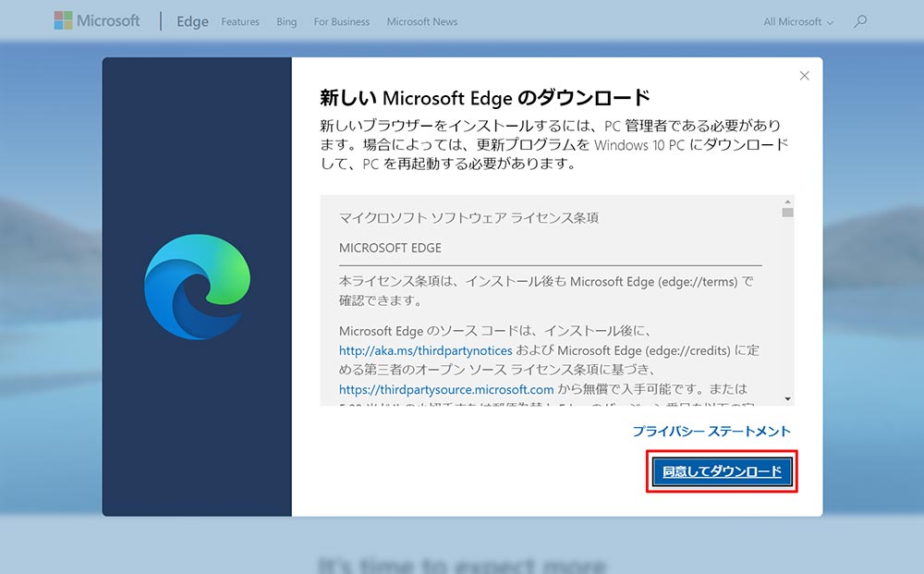Open the search magnifier icon

[860, 22]
